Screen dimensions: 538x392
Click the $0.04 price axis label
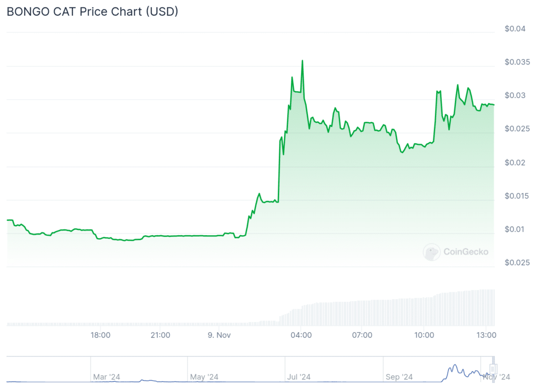[x=515, y=29]
